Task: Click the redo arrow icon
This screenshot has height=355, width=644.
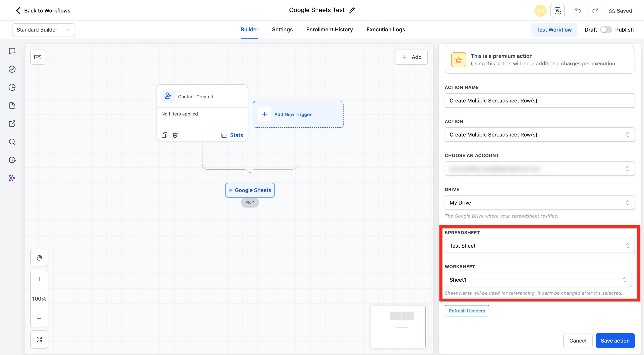Action: pyautogui.click(x=595, y=11)
